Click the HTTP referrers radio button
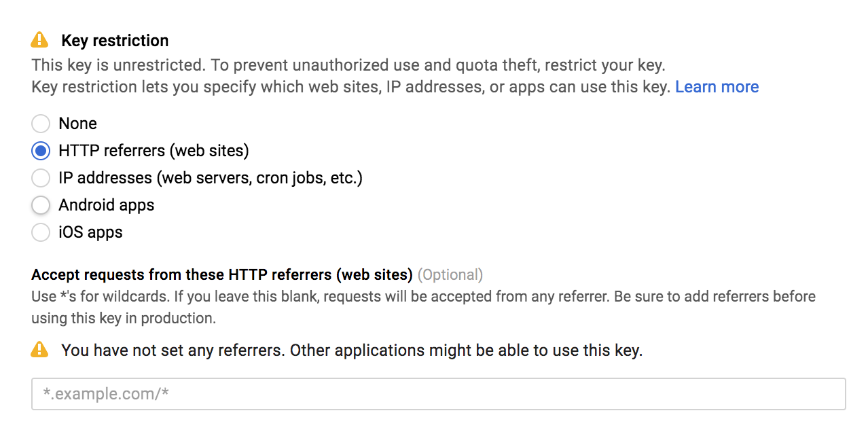This screenshot has width=868, height=432. pyautogui.click(x=40, y=150)
